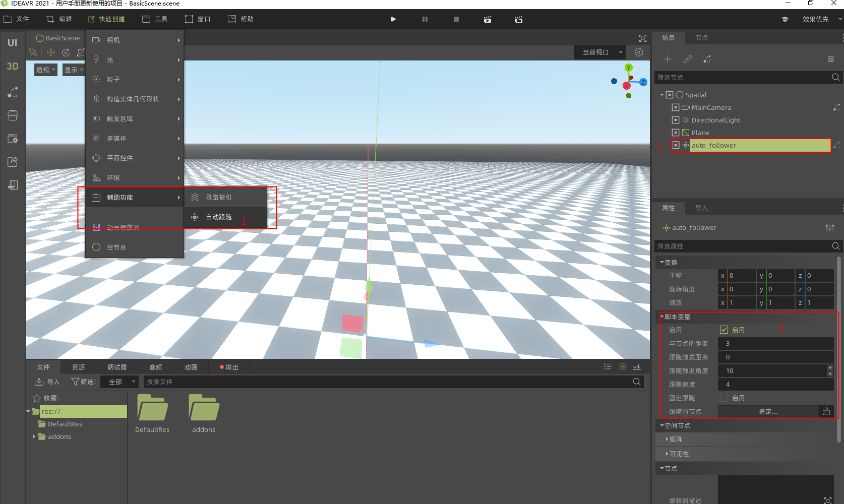Viewport: 844px width, 504px height.
Task: Open the 工具 menu
Action: click(x=155, y=19)
